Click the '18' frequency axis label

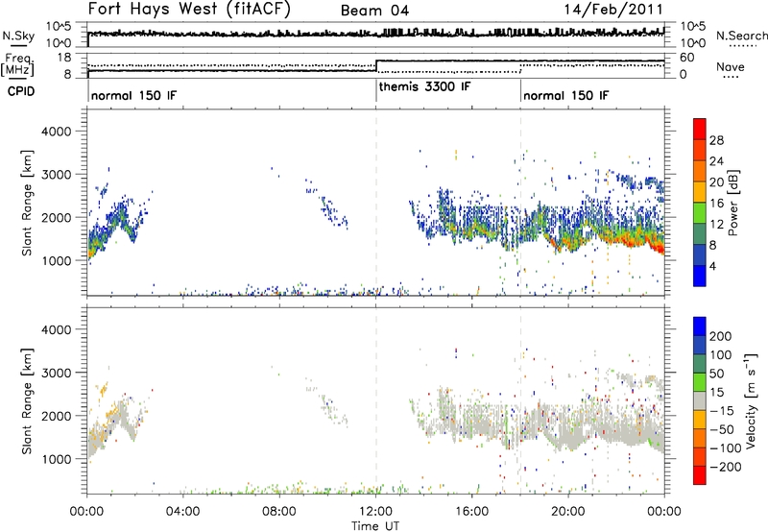63,58
